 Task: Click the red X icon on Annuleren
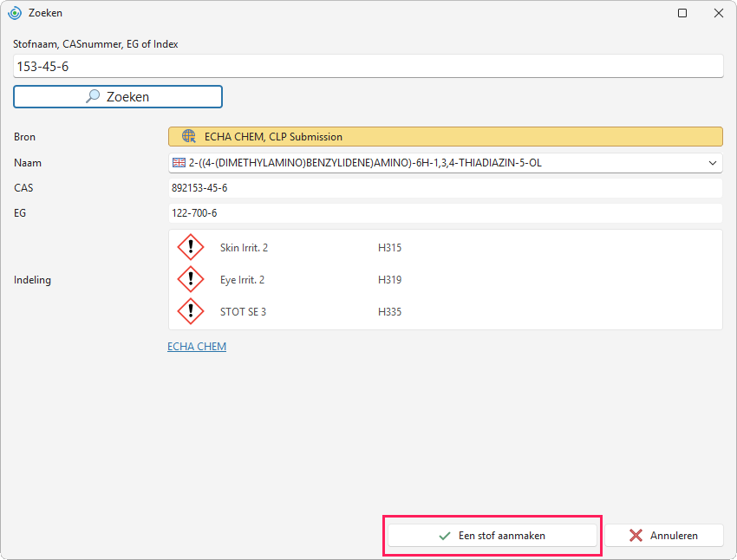(636, 536)
